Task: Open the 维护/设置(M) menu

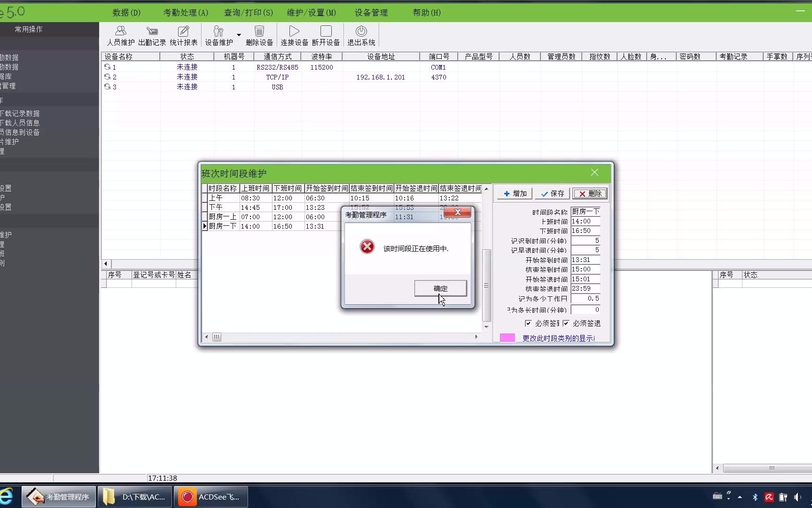Action: coord(312,13)
